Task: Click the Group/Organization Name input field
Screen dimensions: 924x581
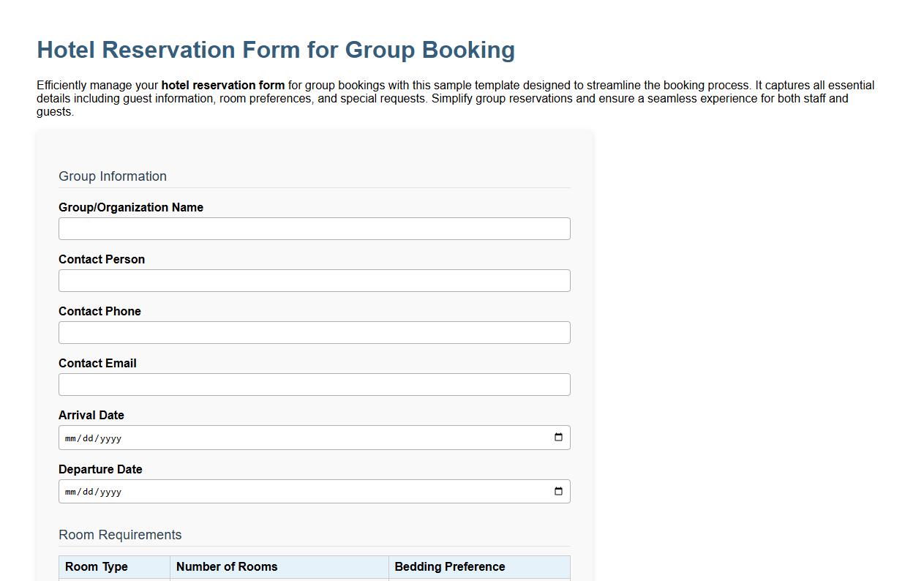Action: 314,228
